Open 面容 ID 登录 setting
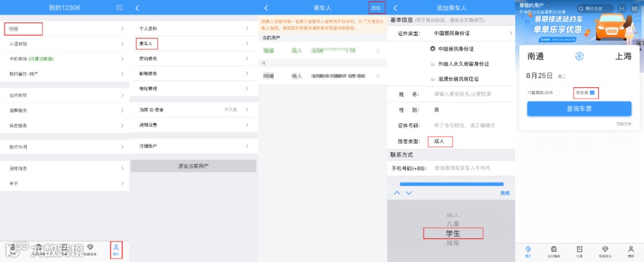 pos(193,110)
